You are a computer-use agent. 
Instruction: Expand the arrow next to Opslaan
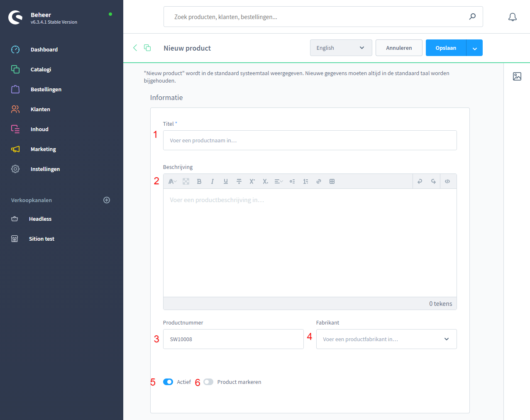[474, 48]
